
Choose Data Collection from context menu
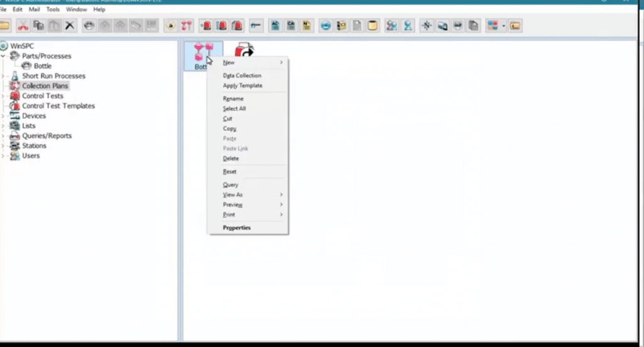tap(241, 76)
